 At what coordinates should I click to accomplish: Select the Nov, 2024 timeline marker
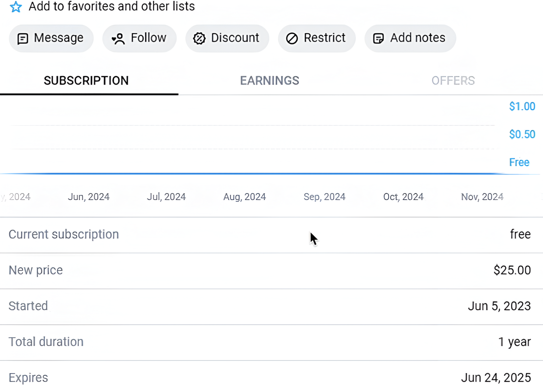pyautogui.click(x=482, y=197)
